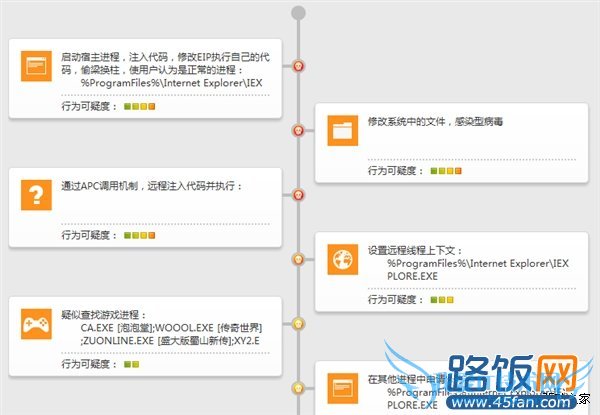Select the red timeline marker for 通过APC调用机制
Screen dimensions: 600x415
click(298, 195)
